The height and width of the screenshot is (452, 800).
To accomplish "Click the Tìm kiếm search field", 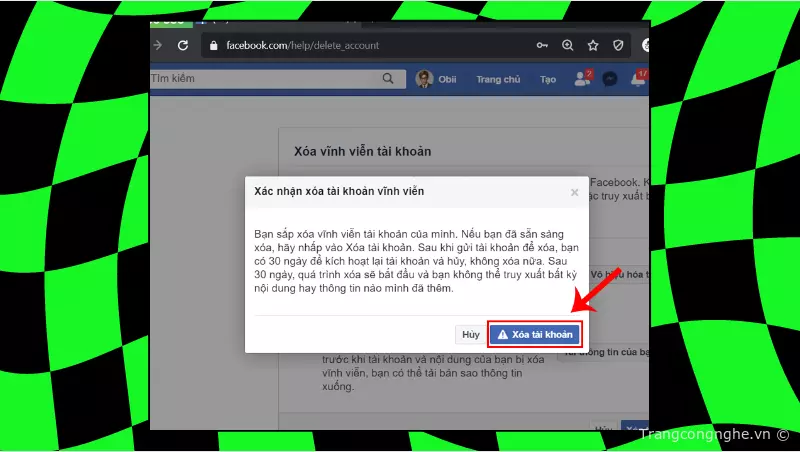I will (x=260, y=79).
